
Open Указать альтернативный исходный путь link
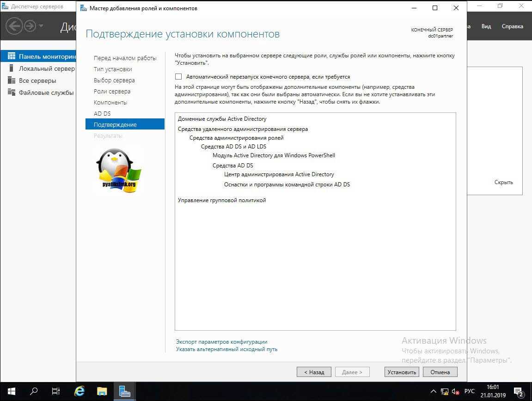point(226,349)
